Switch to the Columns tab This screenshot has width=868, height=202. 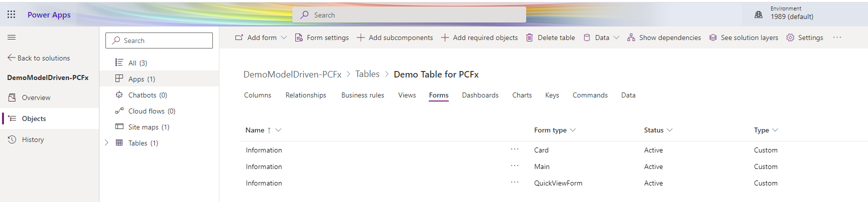[x=257, y=95]
